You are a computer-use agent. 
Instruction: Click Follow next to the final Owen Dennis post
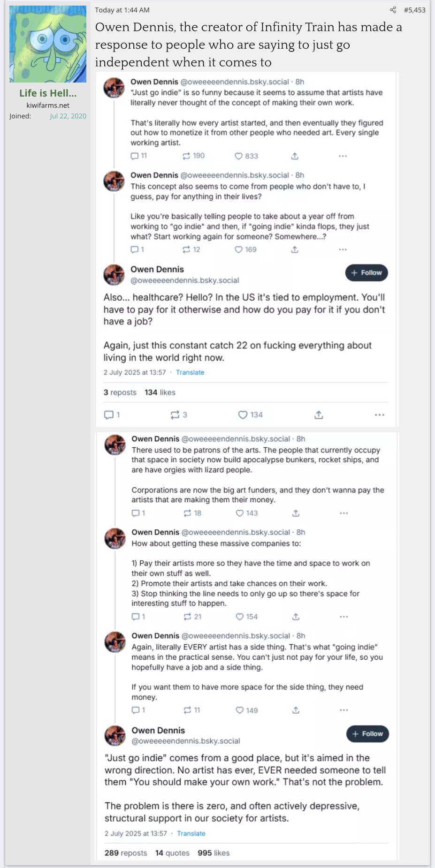367,734
